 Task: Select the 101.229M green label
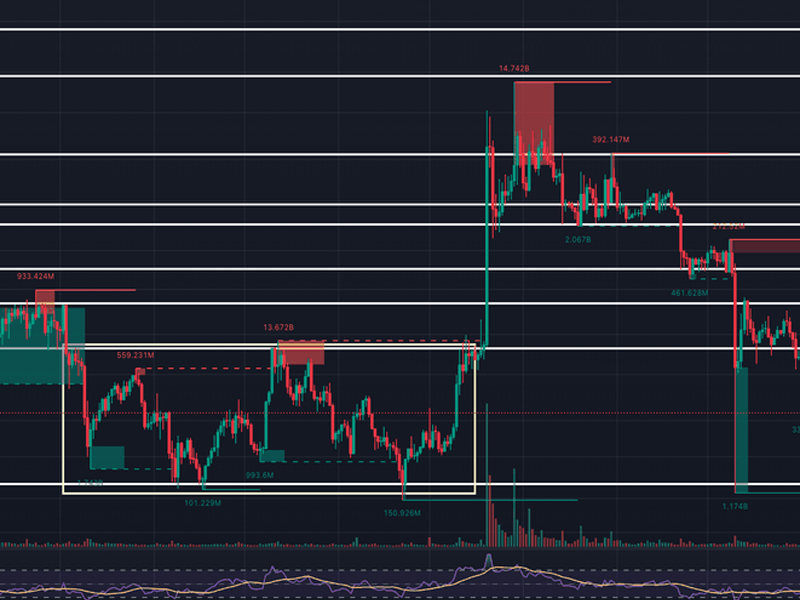203,503
